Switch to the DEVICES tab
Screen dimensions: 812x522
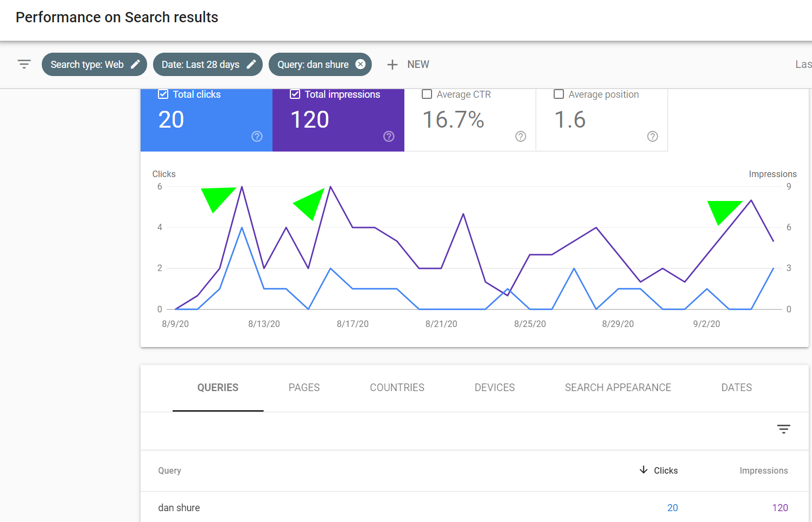[x=494, y=388]
